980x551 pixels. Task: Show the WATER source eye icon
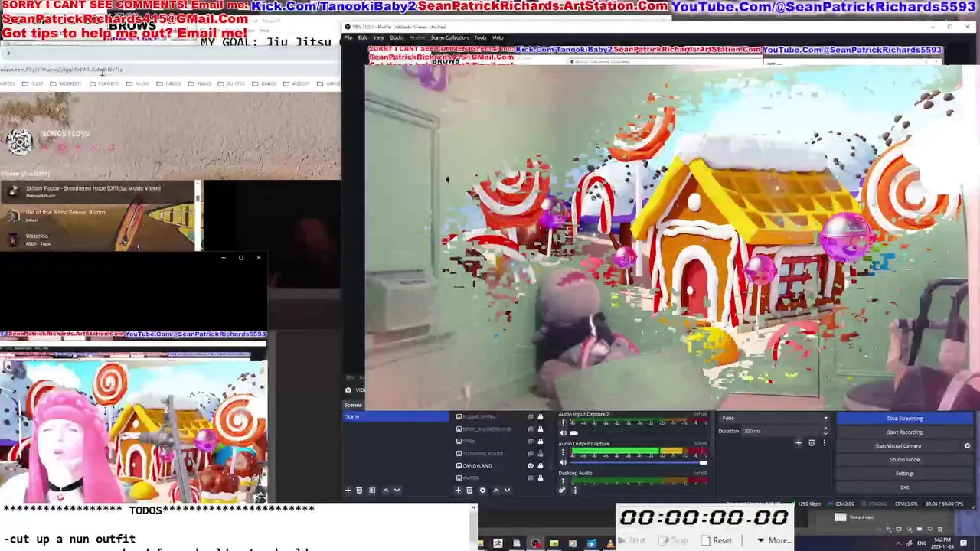click(531, 478)
